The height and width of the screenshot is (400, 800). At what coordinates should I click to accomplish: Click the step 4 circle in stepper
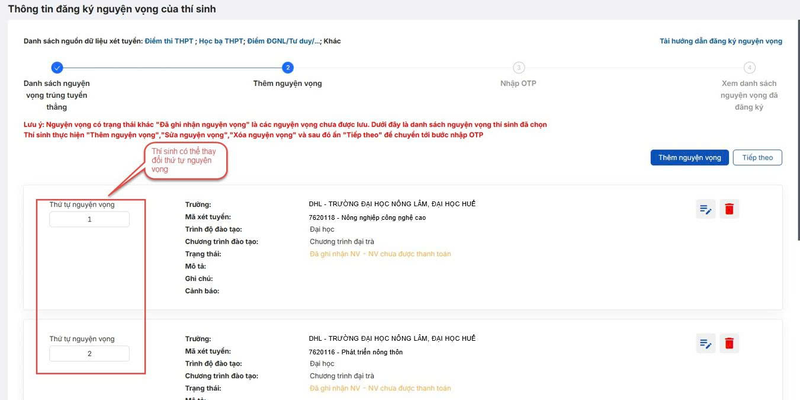[x=749, y=68]
